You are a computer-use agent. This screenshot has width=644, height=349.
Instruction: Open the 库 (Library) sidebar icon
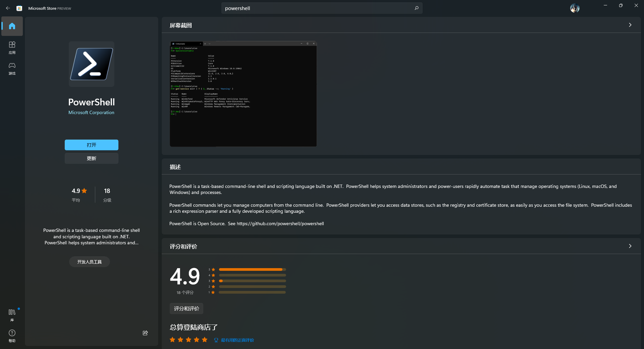click(12, 315)
